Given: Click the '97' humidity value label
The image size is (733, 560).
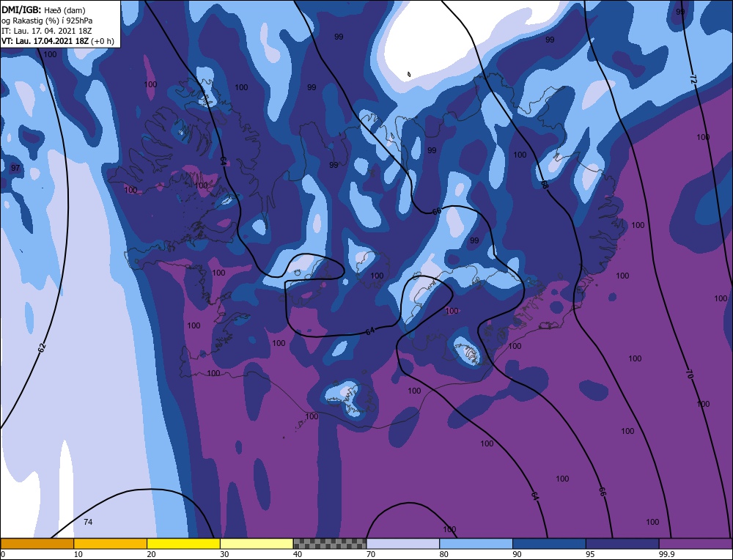Looking at the screenshot, I should pyautogui.click(x=15, y=167).
